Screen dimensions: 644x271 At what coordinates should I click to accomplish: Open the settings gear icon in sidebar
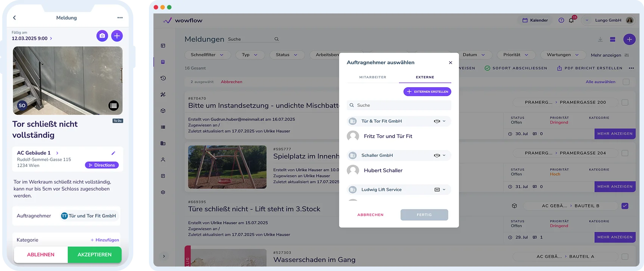coord(163,192)
